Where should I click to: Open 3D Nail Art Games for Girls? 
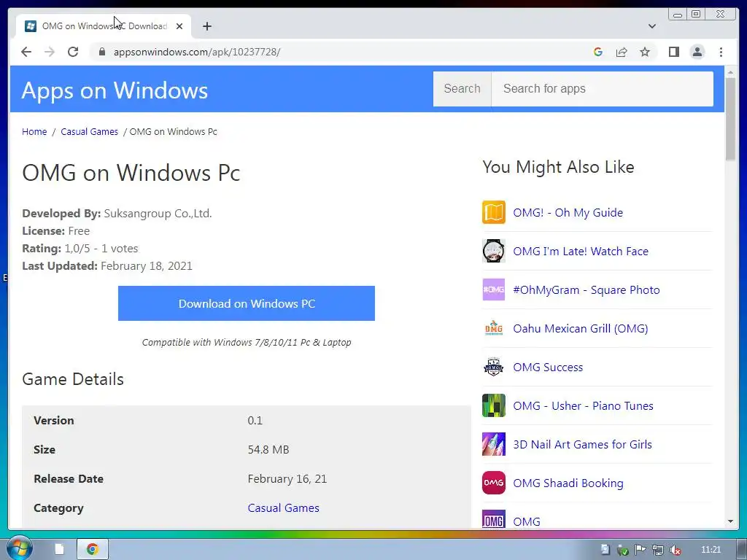click(x=582, y=444)
